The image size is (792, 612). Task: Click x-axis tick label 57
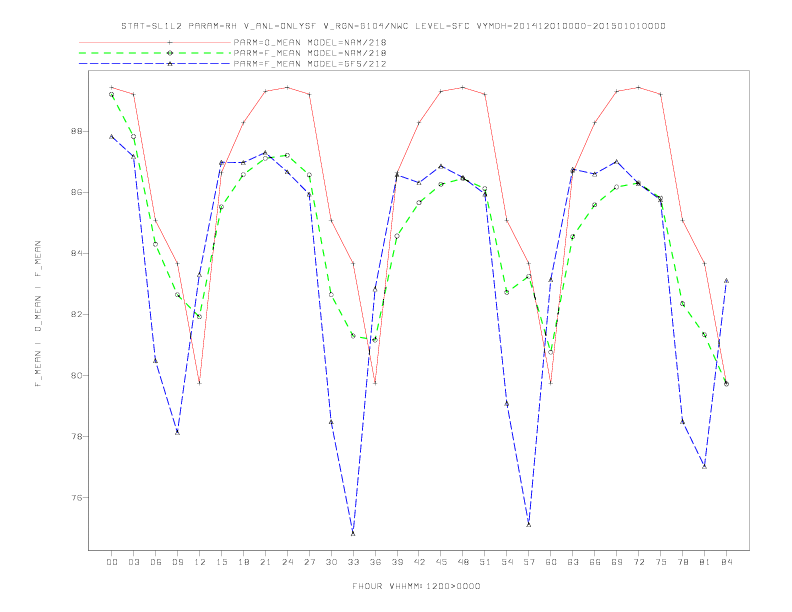click(529, 562)
